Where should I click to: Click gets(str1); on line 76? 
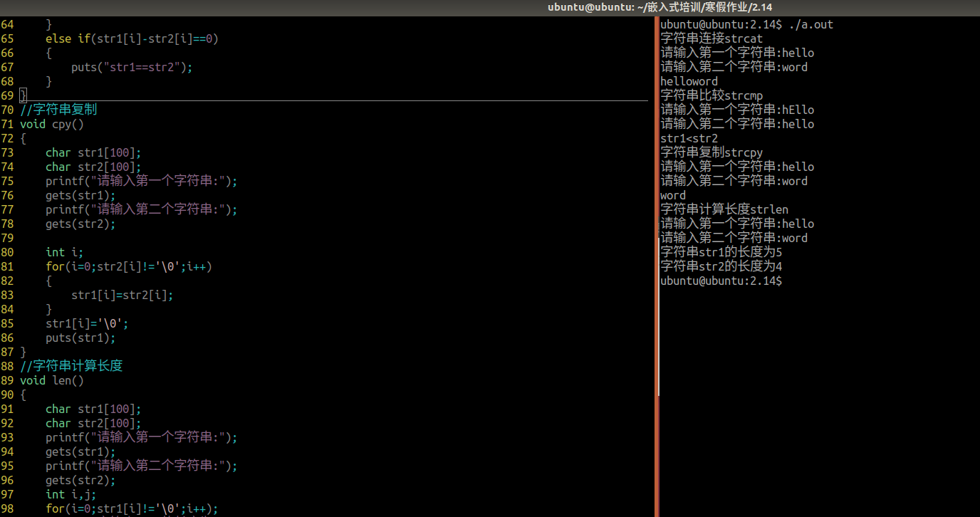pos(80,195)
